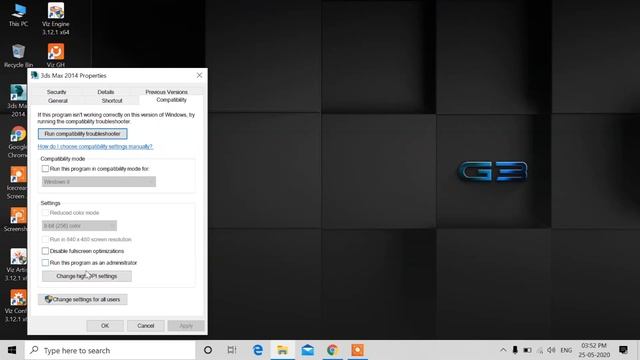This screenshot has width=640, height=360.
Task: Click the microphone tray icon
Action: (x=515, y=350)
